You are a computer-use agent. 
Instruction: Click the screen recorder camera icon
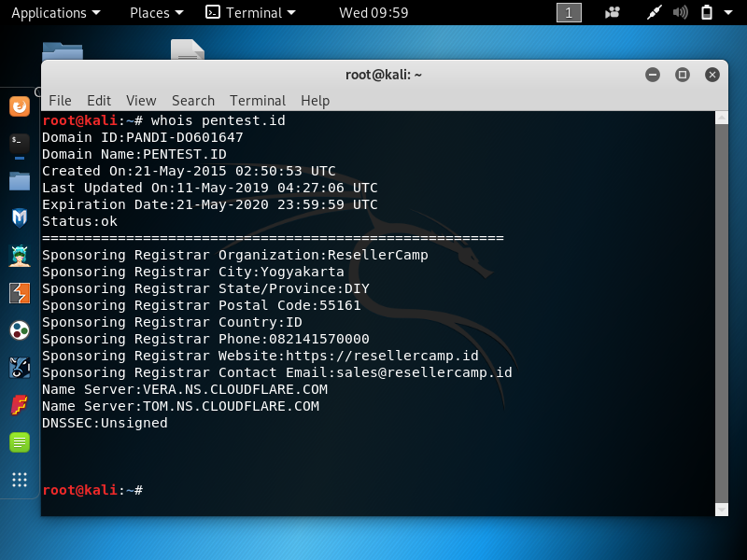[x=613, y=12]
